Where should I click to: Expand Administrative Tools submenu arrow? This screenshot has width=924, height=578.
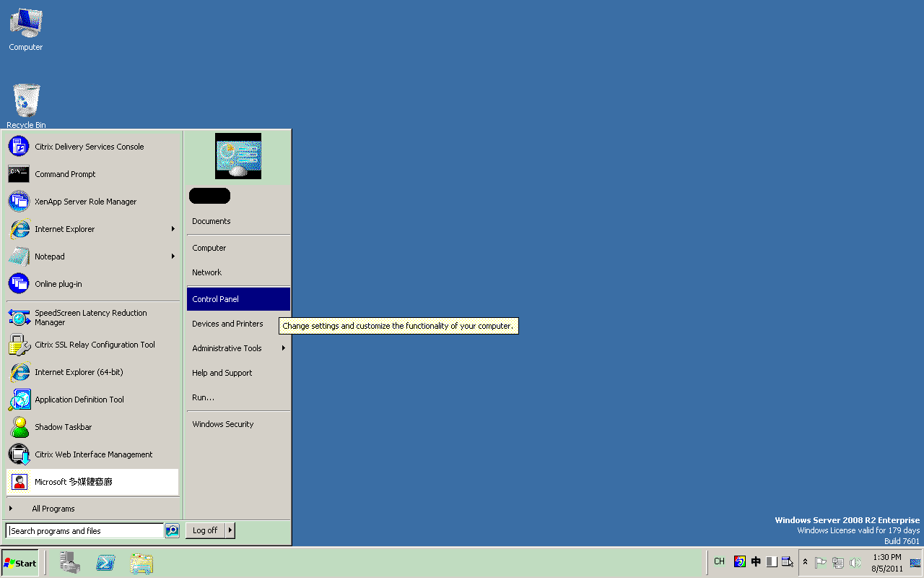[x=284, y=348]
